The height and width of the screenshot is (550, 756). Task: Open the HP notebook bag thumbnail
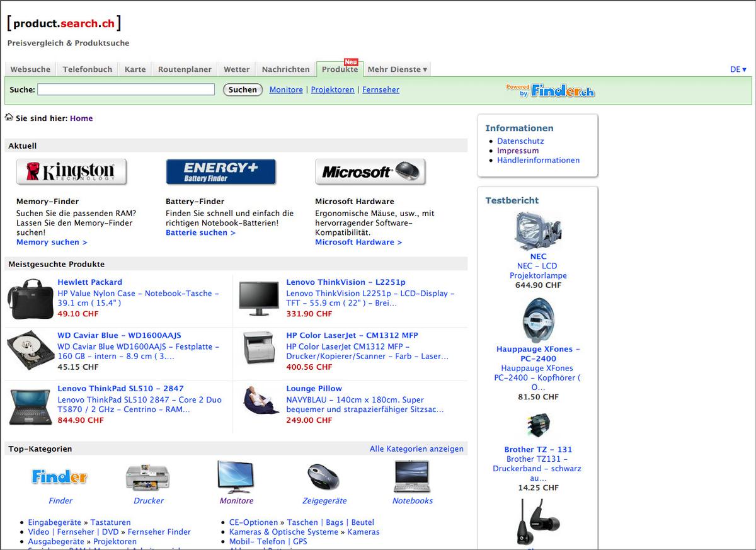pyautogui.click(x=30, y=298)
